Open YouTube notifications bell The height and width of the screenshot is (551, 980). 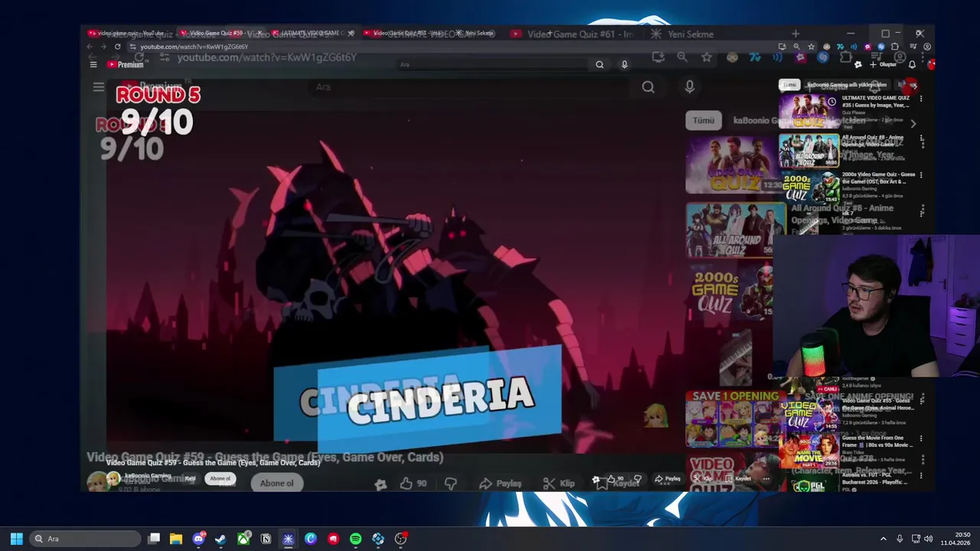[912, 64]
